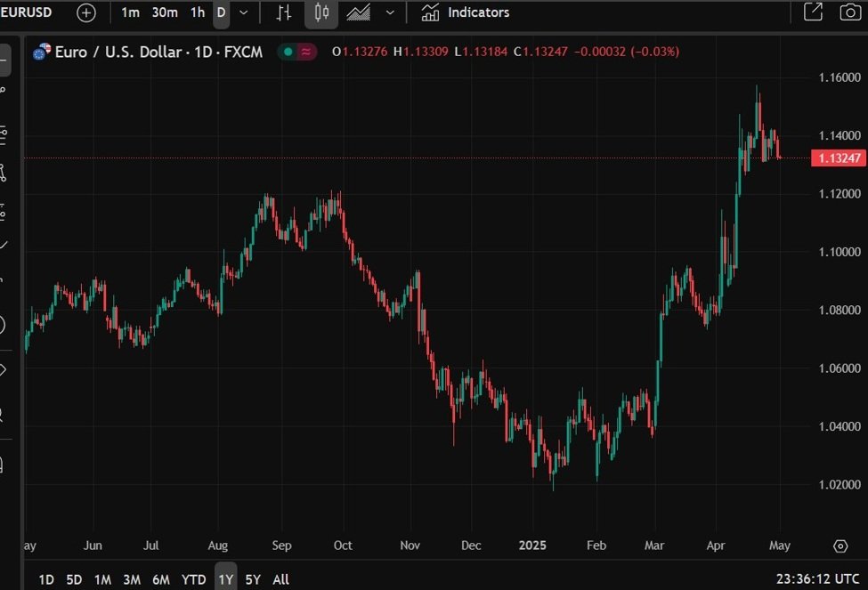The height and width of the screenshot is (590, 868).
Task: Switch to the area chart style icon
Action: pyautogui.click(x=359, y=12)
